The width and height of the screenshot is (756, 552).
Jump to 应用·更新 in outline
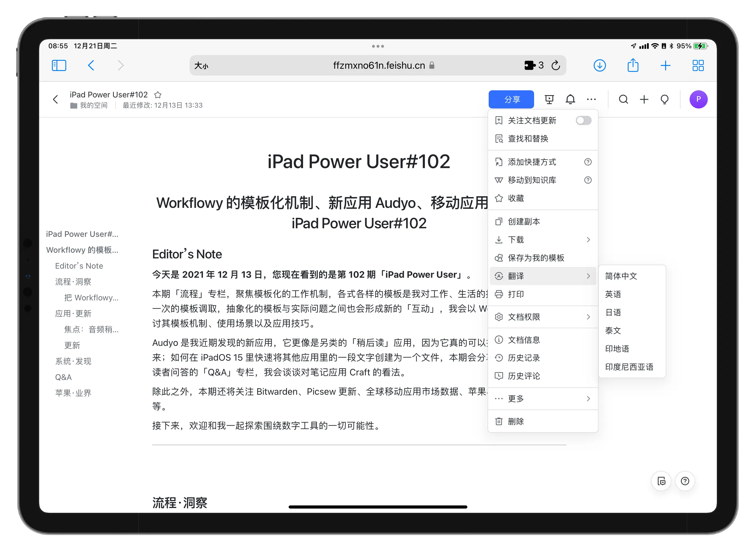pos(73,313)
